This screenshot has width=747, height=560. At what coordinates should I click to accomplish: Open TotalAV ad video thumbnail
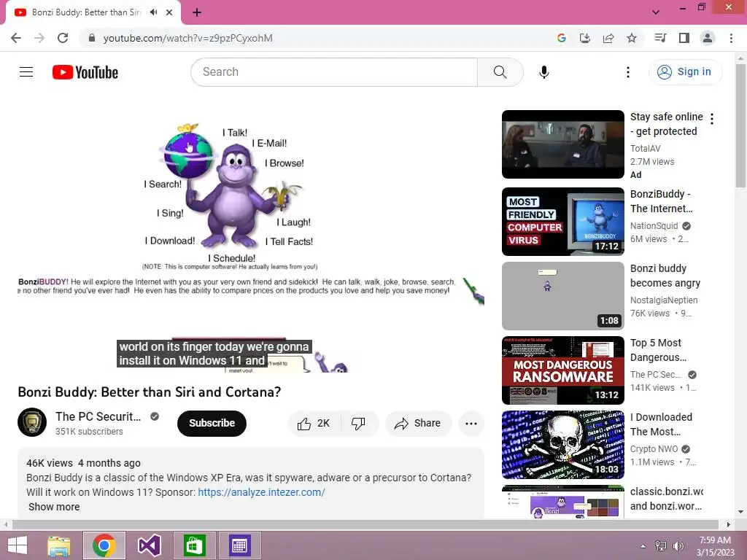(x=563, y=144)
